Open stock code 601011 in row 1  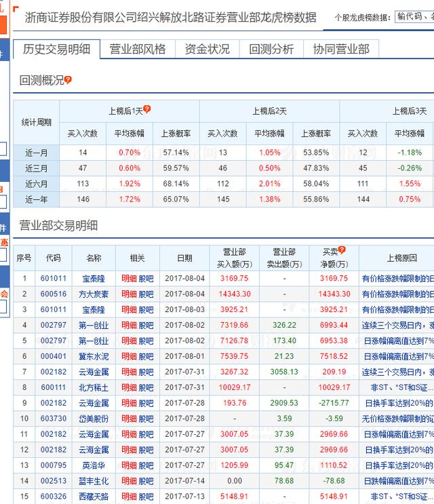pyautogui.click(x=54, y=278)
